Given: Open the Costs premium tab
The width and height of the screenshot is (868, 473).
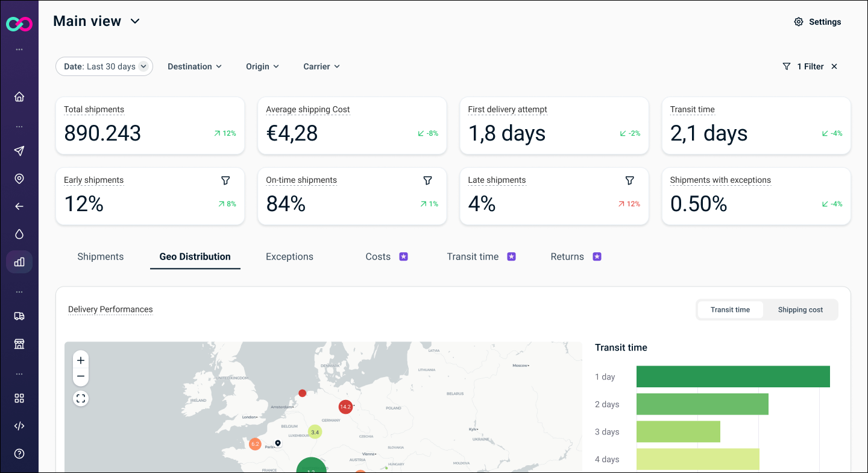Looking at the screenshot, I should pyautogui.click(x=378, y=256).
